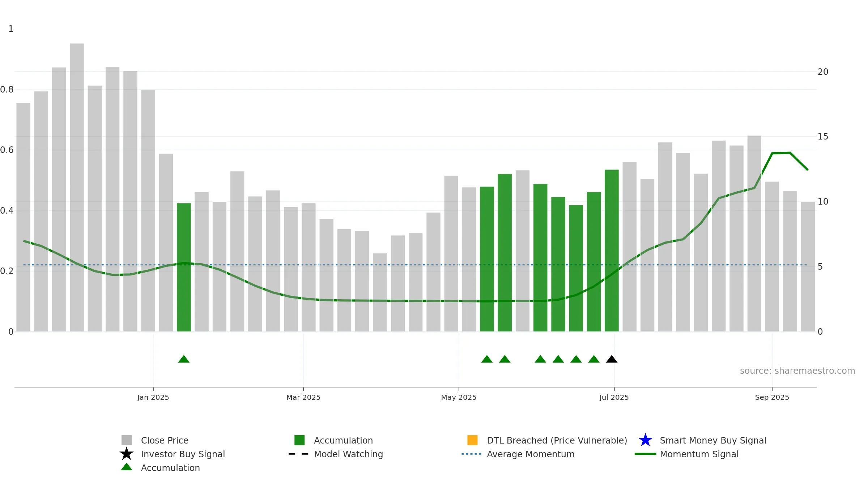Click the lone accumulation triangle in January 2025
868x488 pixels.
tap(184, 359)
